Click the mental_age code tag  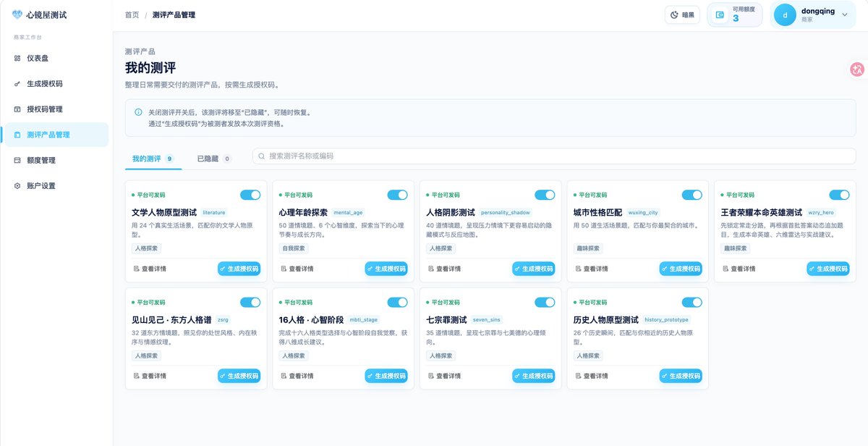(x=348, y=213)
